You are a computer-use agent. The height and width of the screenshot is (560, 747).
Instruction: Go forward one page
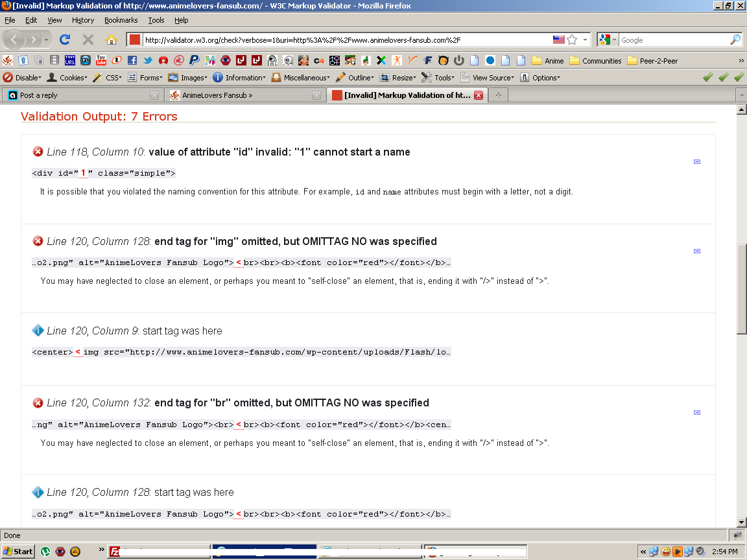tap(33, 40)
